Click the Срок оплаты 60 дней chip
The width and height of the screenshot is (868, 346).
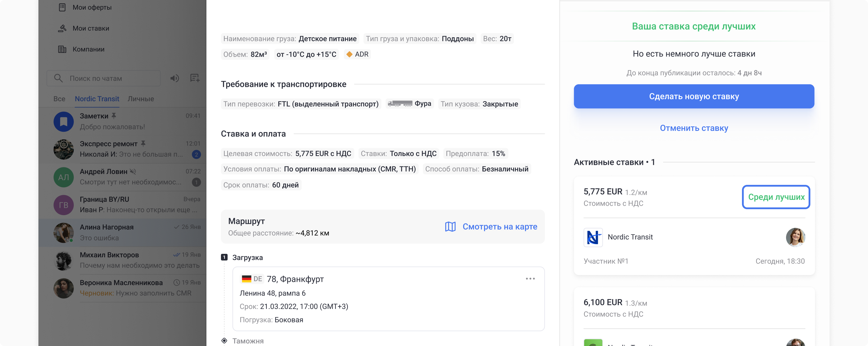261,185
